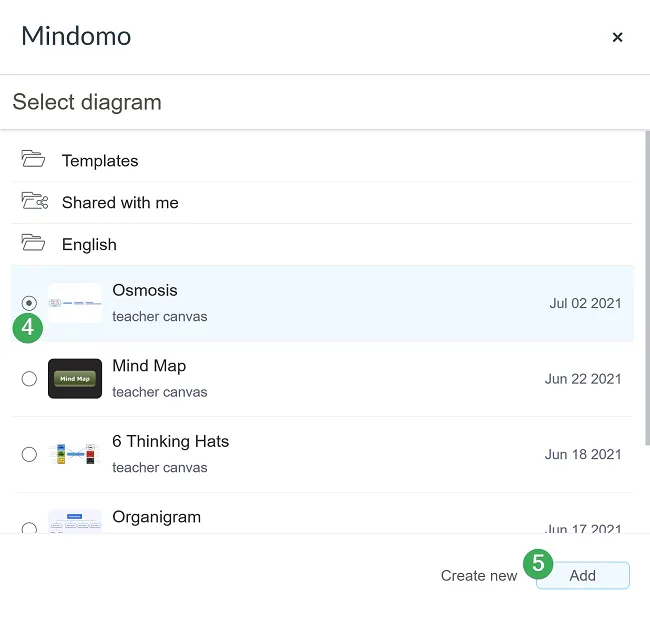This screenshot has width=650, height=623.
Task: Close the Mindomo dialog with X
Action: [x=617, y=37]
